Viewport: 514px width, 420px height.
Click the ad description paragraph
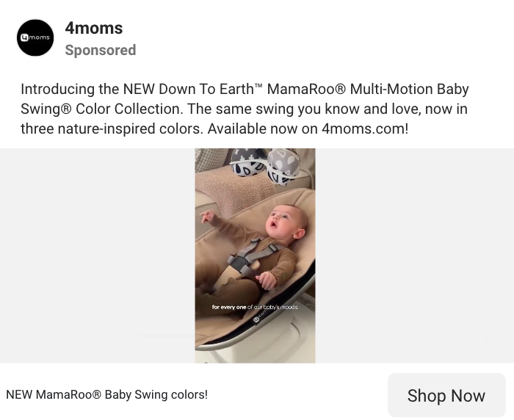coord(245,109)
